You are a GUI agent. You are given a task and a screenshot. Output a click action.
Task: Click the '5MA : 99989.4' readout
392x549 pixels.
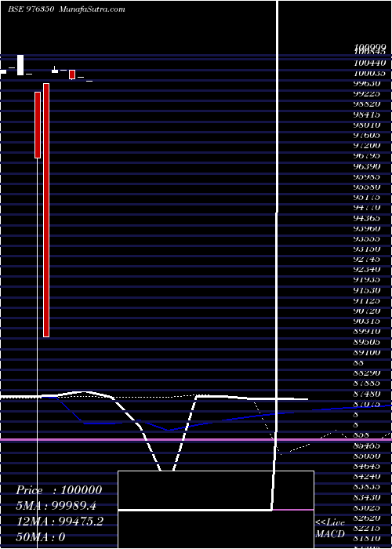[56, 506]
